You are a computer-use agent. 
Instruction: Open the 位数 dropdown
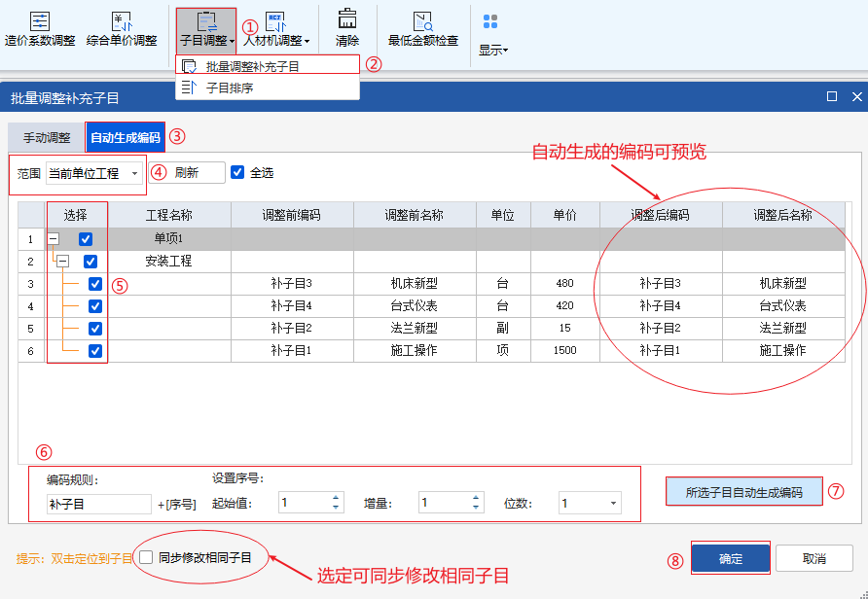[590, 503]
